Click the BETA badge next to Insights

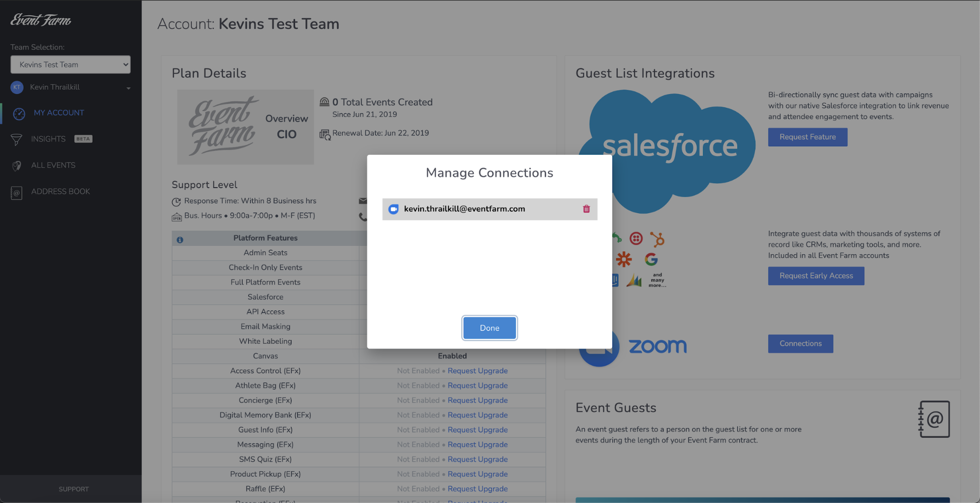coord(83,139)
